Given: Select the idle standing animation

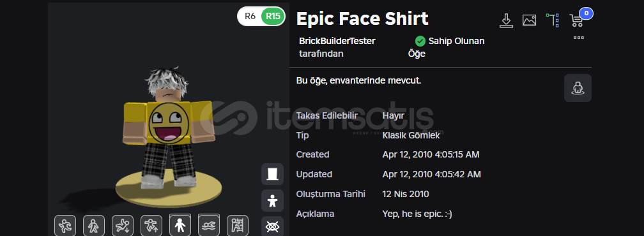Looking at the screenshot, I should click(x=180, y=225).
